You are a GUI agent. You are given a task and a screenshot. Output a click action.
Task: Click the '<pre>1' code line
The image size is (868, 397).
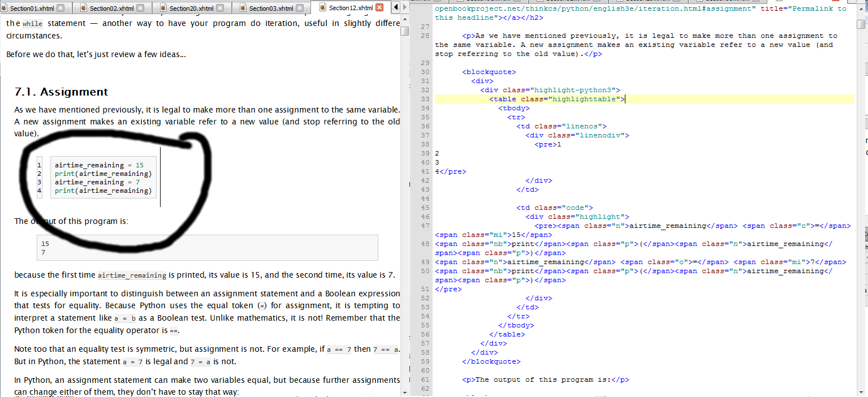tap(548, 144)
